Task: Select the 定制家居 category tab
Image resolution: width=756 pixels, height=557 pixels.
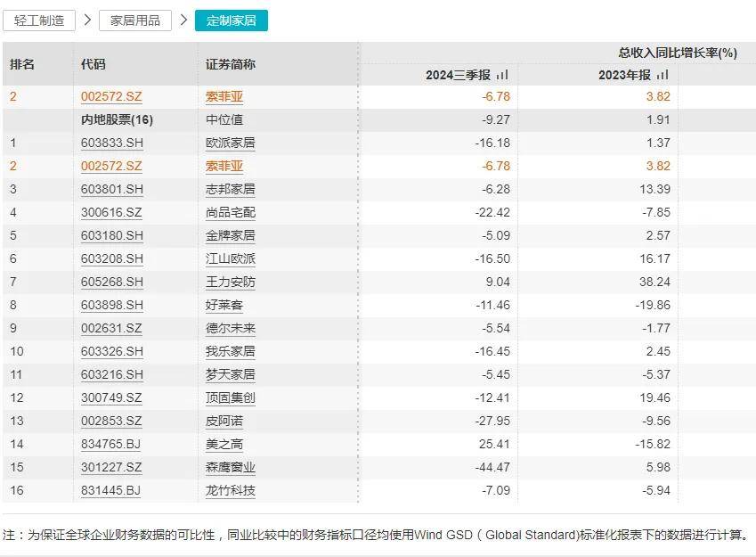Action: [x=232, y=20]
